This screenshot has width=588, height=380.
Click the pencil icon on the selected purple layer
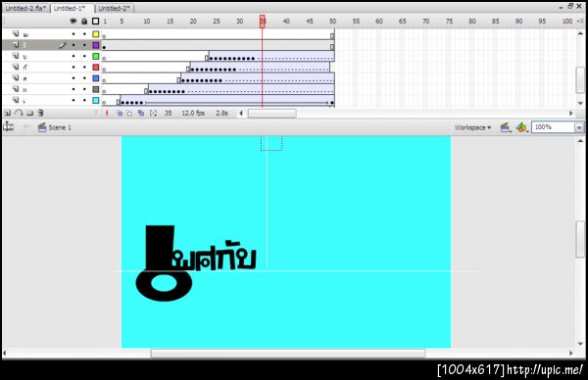click(63, 45)
